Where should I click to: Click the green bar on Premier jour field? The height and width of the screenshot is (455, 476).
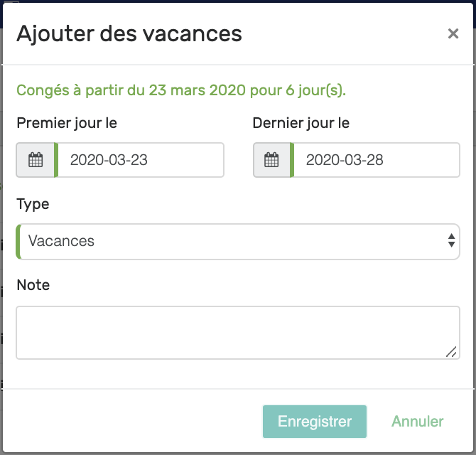(56, 160)
